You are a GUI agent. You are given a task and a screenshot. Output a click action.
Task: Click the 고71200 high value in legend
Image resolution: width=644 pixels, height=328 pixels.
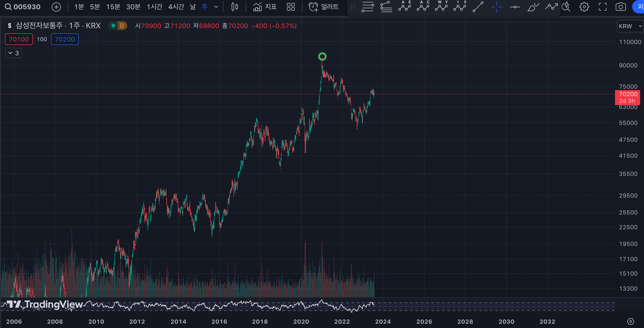tap(177, 26)
